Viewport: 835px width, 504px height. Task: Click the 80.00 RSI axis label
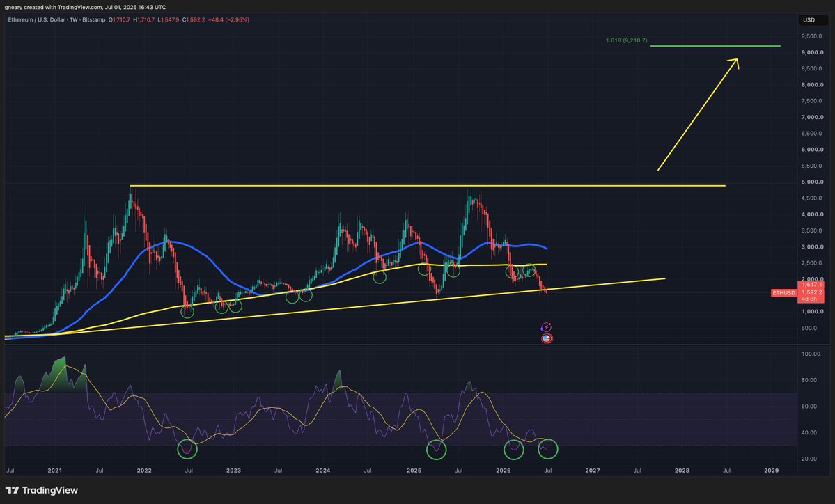pos(811,380)
